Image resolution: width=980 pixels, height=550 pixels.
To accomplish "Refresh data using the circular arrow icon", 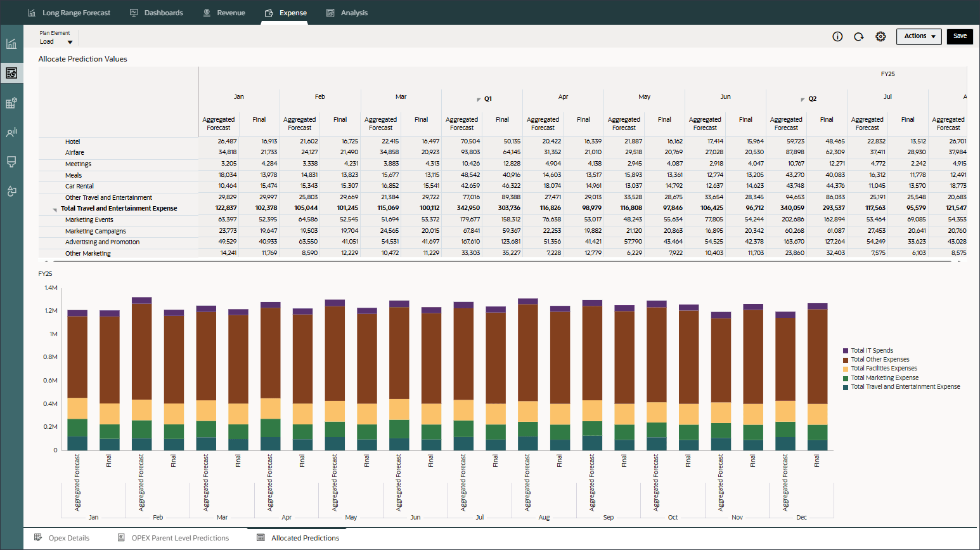I will pyautogui.click(x=859, y=37).
